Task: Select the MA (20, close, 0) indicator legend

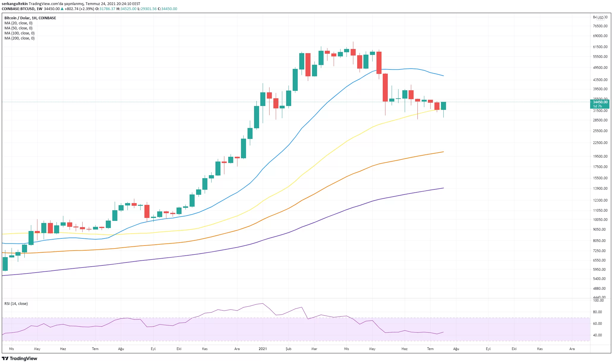Action: click(18, 23)
